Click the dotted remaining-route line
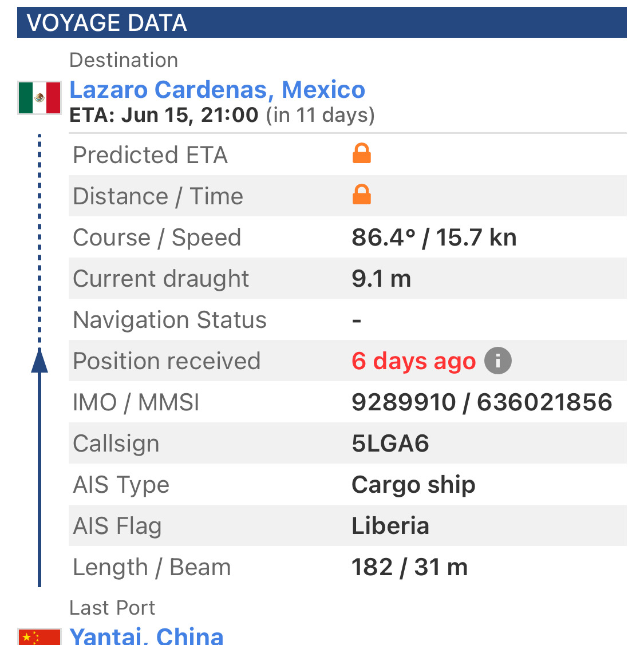 pyautogui.click(x=39, y=239)
